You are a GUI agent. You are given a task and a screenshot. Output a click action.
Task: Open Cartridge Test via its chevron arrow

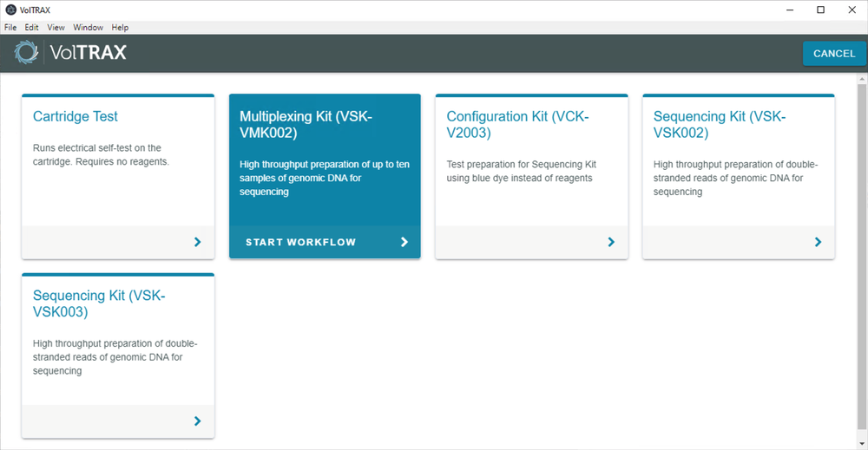click(198, 242)
